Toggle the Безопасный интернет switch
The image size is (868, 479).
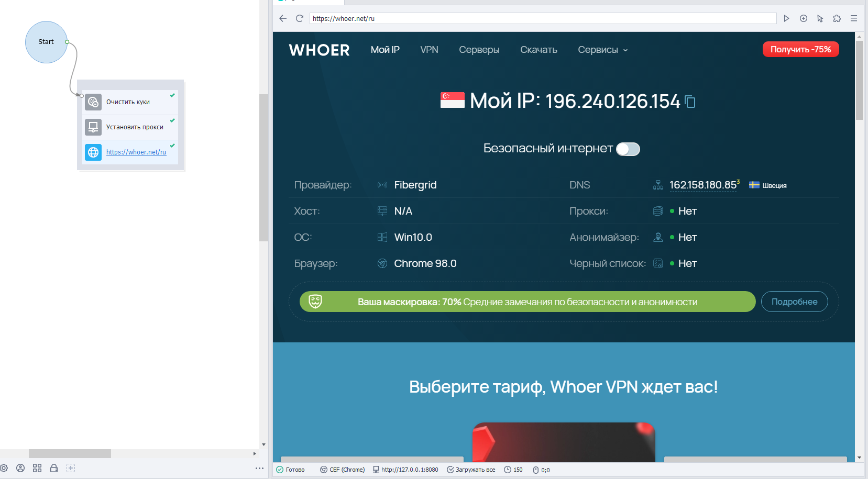628,149
